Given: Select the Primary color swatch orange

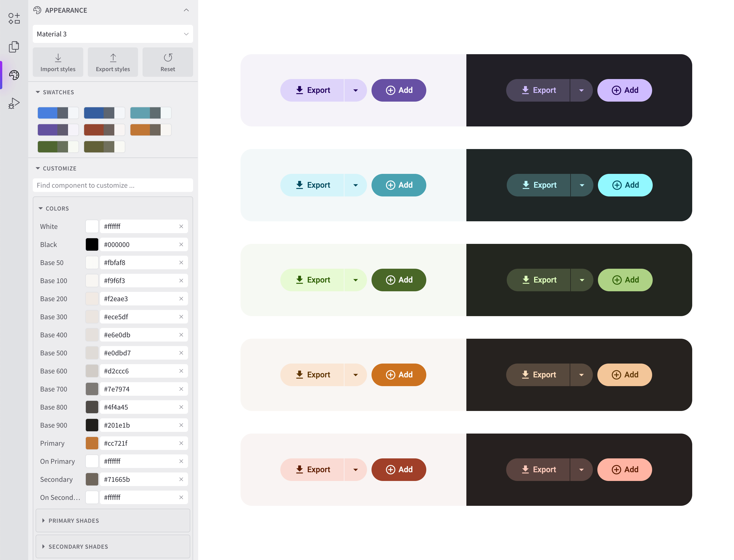Looking at the screenshot, I should click(x=92, y=443).
